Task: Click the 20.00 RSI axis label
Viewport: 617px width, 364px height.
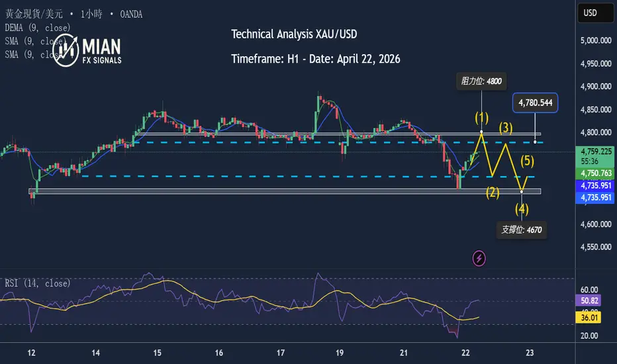Action: [589, 336]
